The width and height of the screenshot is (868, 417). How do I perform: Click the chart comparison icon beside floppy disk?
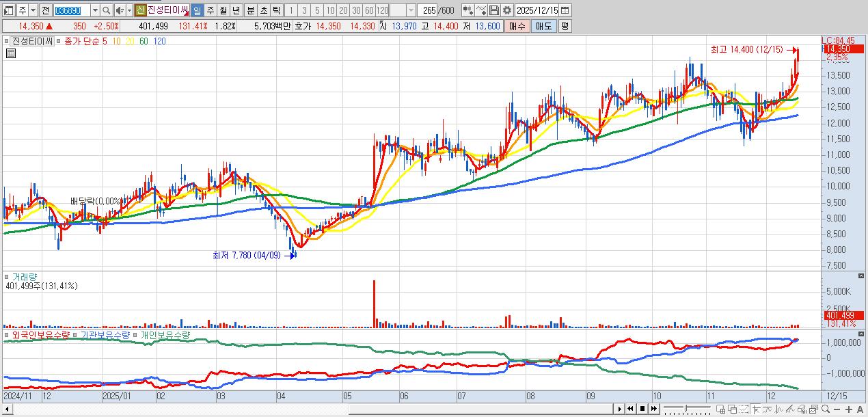[481, 10]
